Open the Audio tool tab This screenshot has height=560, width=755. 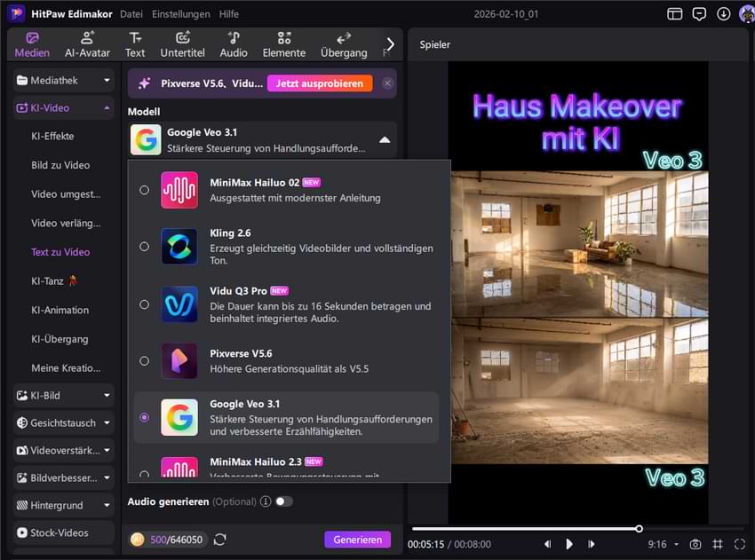tap(234, 44)
